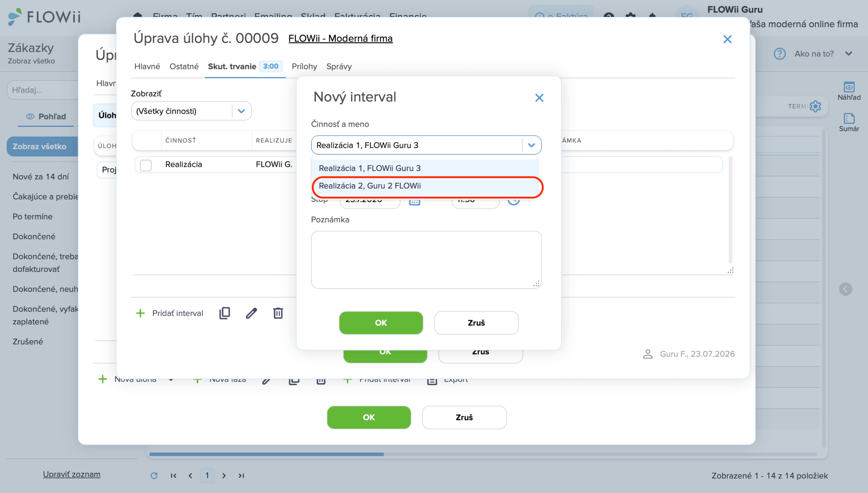The width and height of the screenshot is (868, 493).
Task: Select the Zrušené filter
Action: [x=28, y=341]
